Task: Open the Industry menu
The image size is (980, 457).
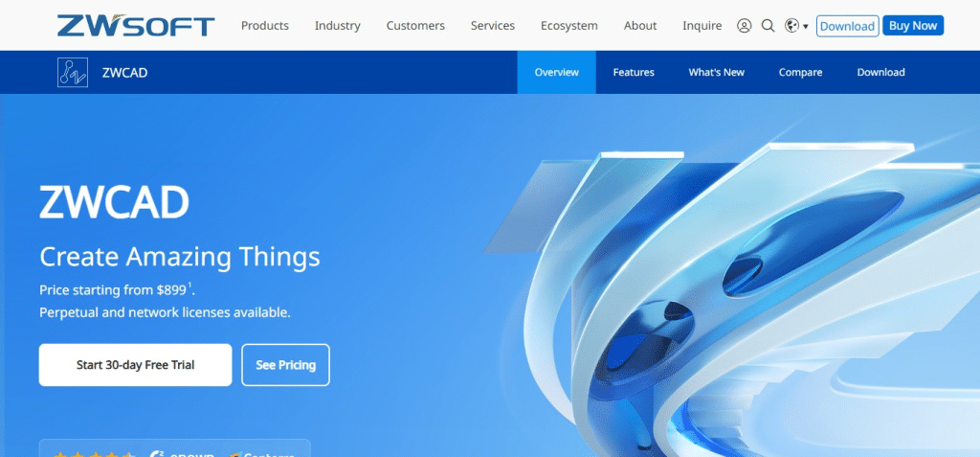Action: tap(338, 26)
